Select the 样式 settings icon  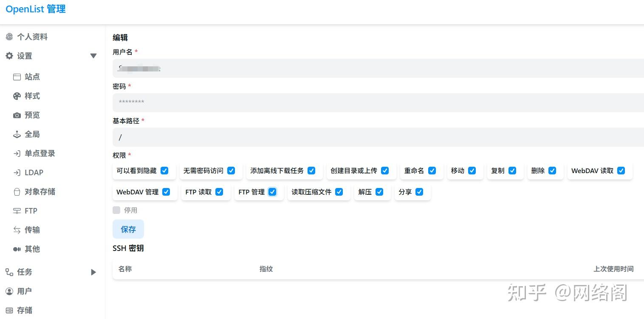[x=32, y=96]
